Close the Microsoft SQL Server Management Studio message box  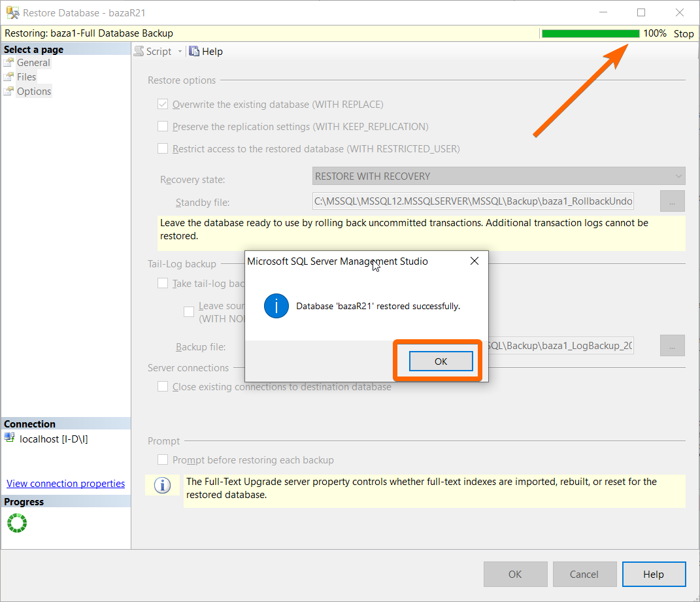[475, 261]
